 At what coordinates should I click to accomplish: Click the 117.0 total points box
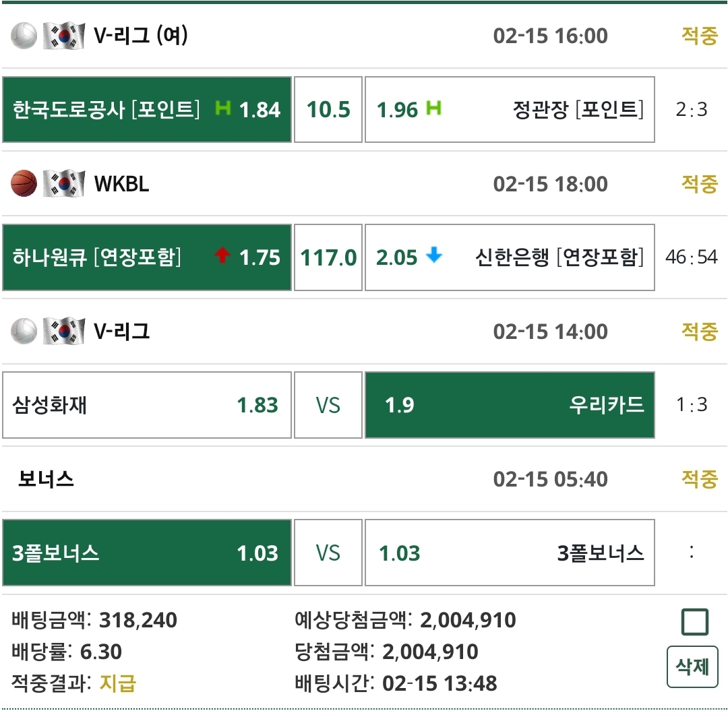pyautogui.click(x=328, y=257)
